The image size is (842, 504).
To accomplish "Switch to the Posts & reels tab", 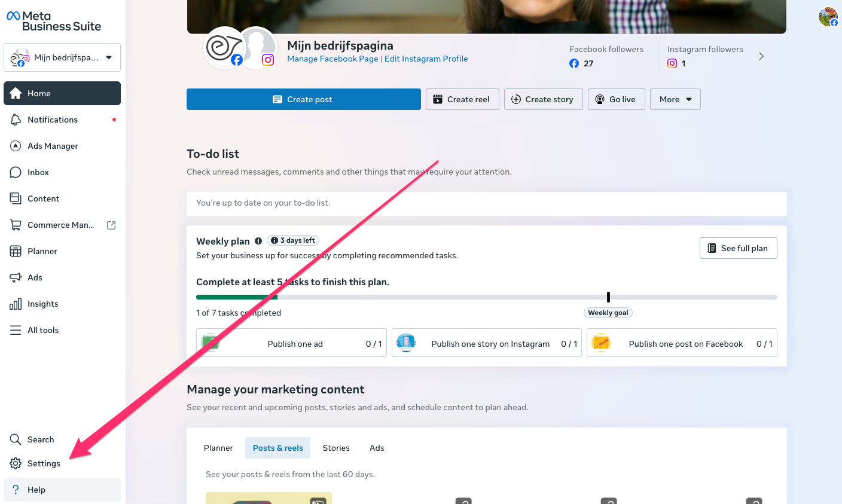I will coord(277,448).
